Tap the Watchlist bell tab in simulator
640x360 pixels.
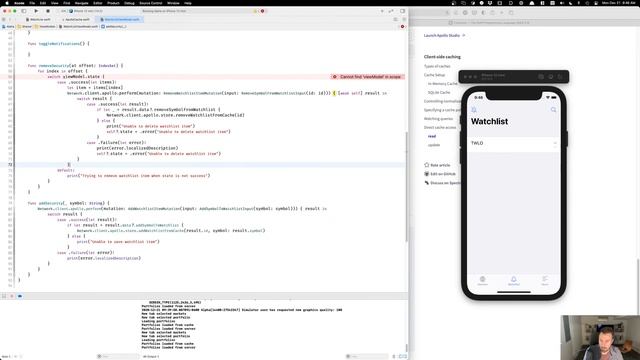tap(513, 280)
